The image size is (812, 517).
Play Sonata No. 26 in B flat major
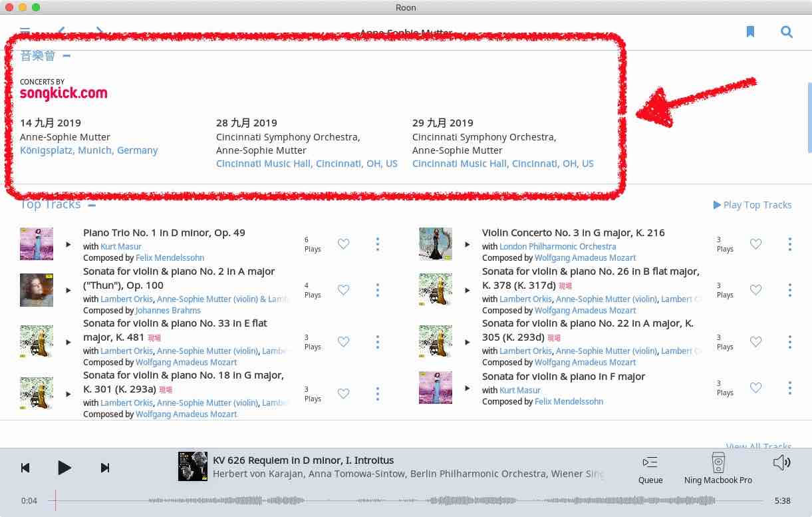click(467, 291)
